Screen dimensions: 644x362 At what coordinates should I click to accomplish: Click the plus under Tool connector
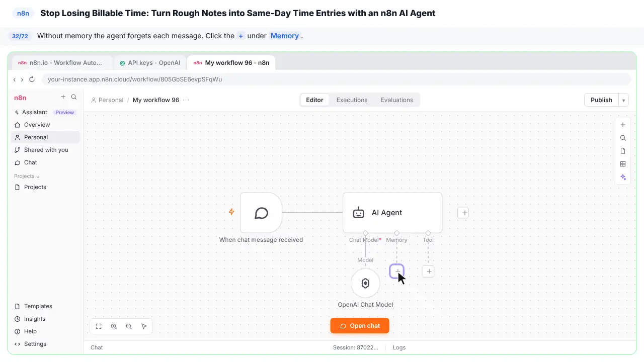(x=429, y=271)
